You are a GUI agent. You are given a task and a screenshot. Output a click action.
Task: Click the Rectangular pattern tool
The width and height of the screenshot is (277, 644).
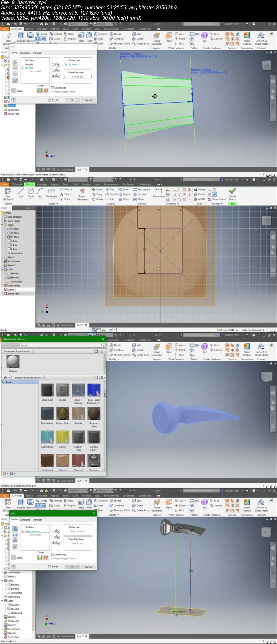point(142,190)
